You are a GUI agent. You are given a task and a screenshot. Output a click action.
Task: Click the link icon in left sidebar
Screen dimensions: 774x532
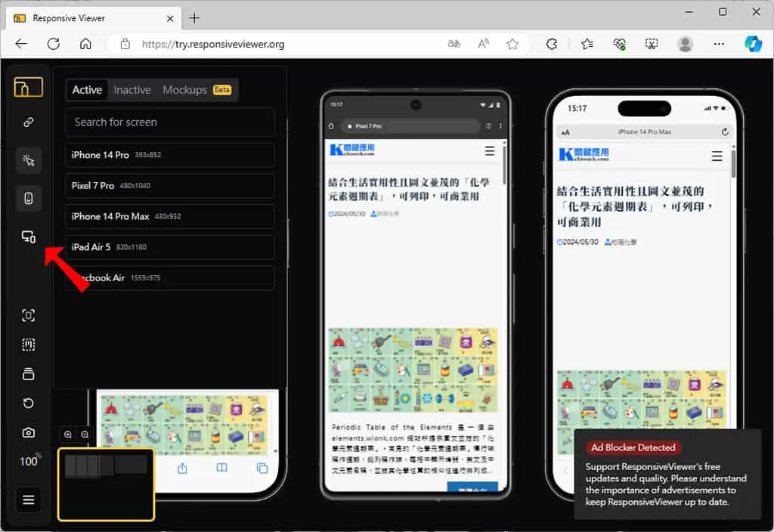29,122
